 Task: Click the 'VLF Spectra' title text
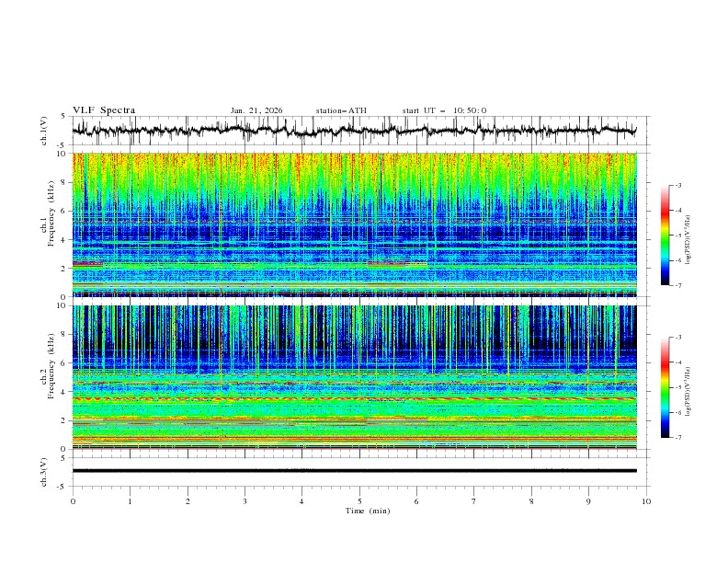pyautogui.click(x=104, y=110)
